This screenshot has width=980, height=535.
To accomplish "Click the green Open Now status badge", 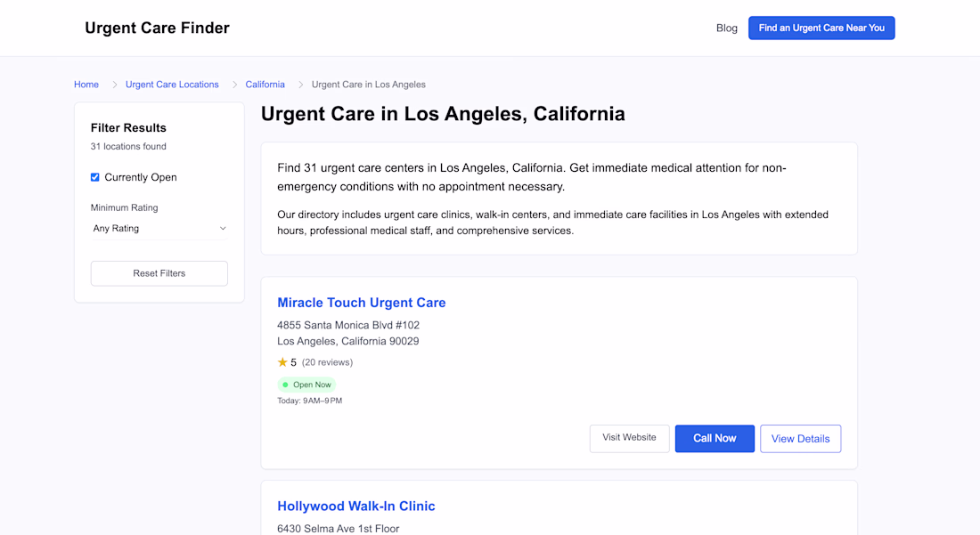I will coord(306,385).
